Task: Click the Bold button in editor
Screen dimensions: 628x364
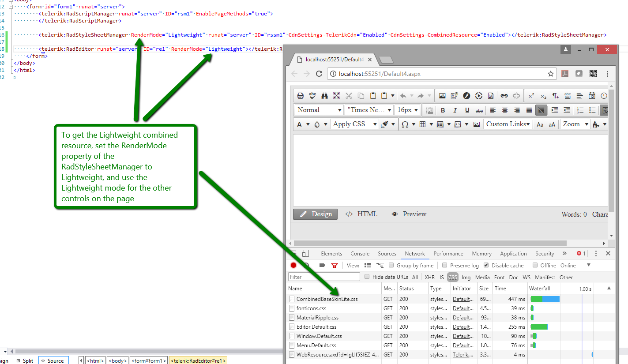Action: click(x=443, y=110)
